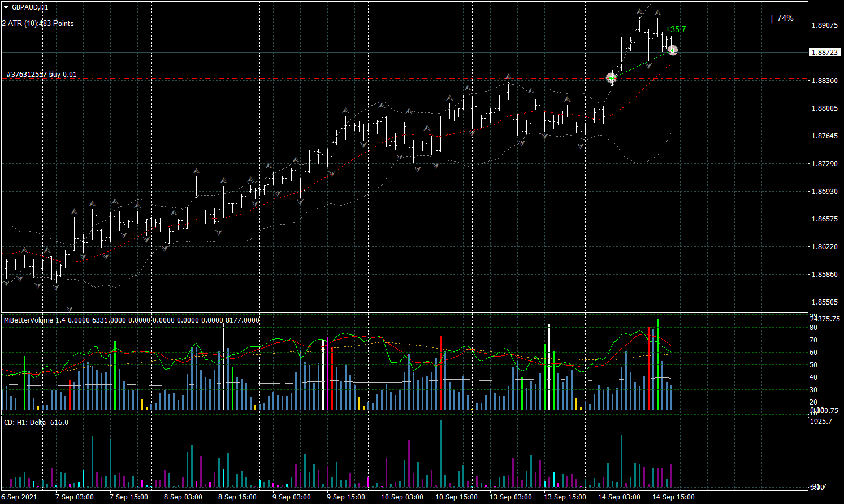This screenshot has width=844, height=504.
Task: Click the "10 Sep 03:00" time axis label
Action: 402,497
